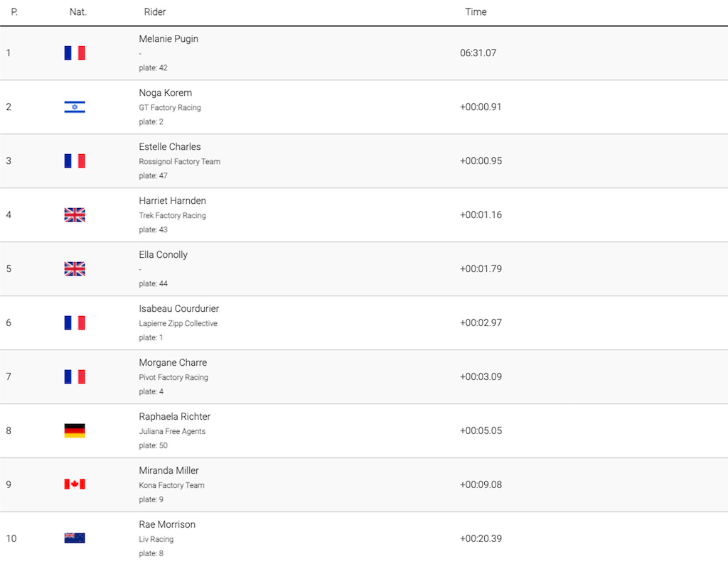Click the French flag next to Morgane Charre
Screen dimensions: 728x564
tap(75, 376)
